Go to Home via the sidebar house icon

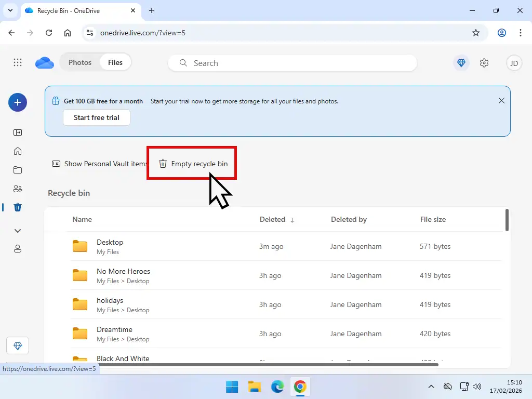[x=17, y=151]
